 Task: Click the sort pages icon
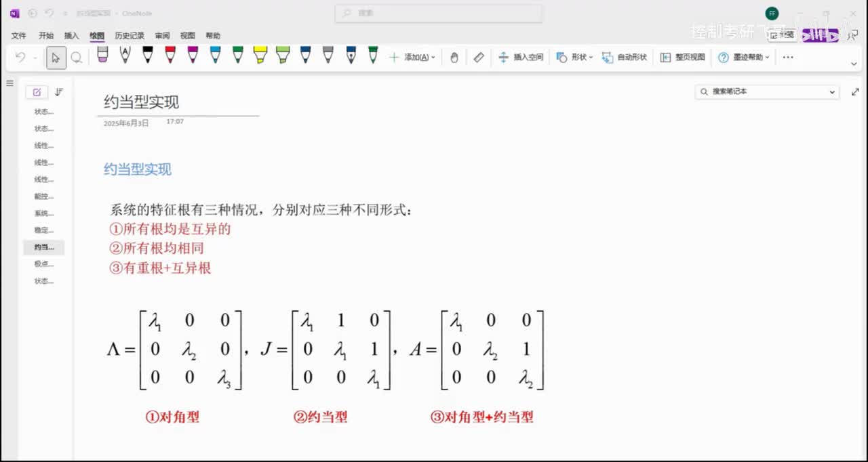click(x=59, y=92)
